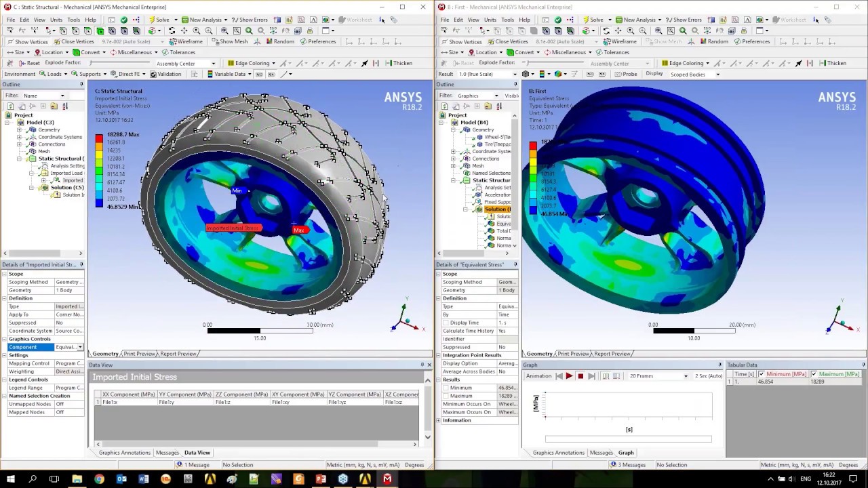This screenshot has height=488, width=868.
Task: Click Close Vertices in the right window
Action: (x=507, y=41)
